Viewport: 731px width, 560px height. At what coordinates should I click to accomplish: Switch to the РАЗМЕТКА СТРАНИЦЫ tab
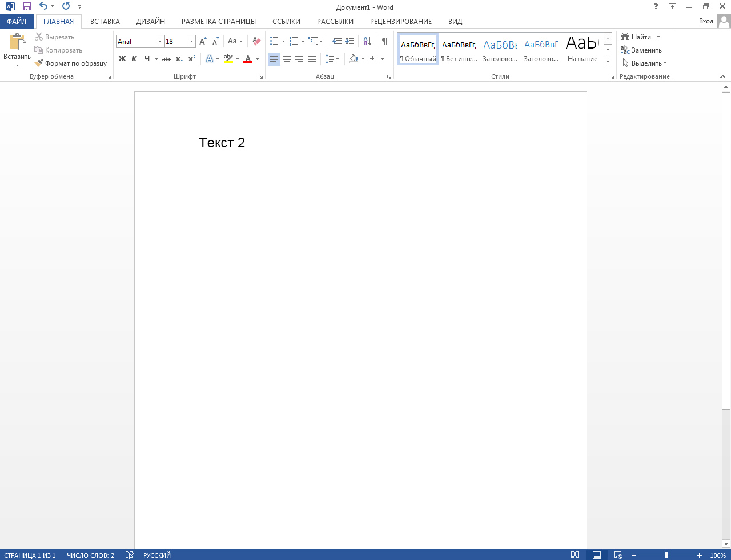(219, 22)
